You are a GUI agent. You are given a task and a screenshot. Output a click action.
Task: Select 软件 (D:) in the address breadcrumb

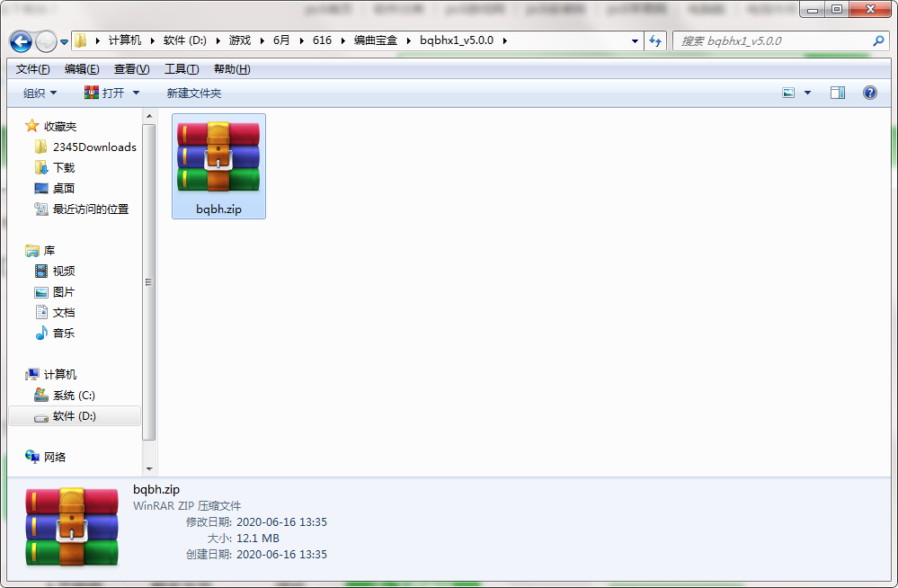pyautogui.click(x=184, y=40)
